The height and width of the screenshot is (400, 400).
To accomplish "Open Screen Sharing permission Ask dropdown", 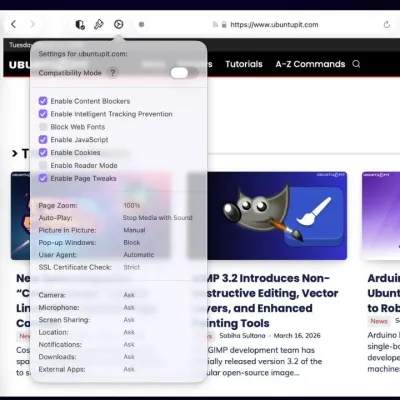I will click(x=129, y=320).
